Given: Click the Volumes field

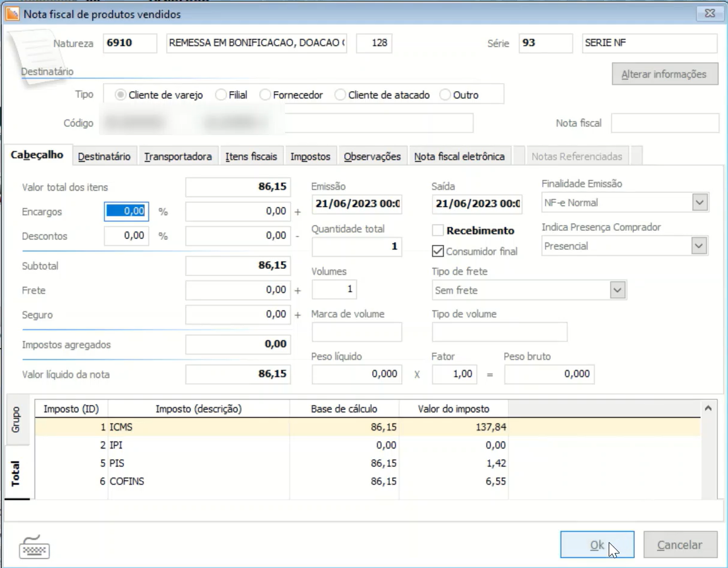Looking at the screenshot, I should [x=334, y=289].
